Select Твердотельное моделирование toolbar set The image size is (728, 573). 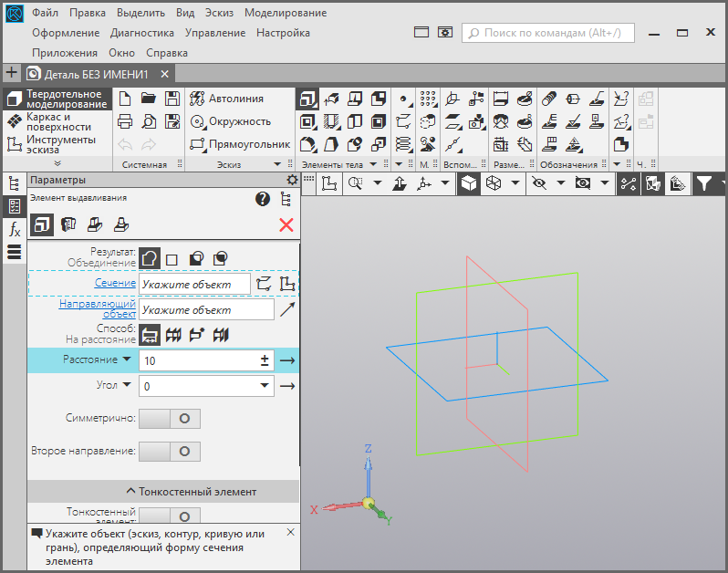[x=58, y=99]
